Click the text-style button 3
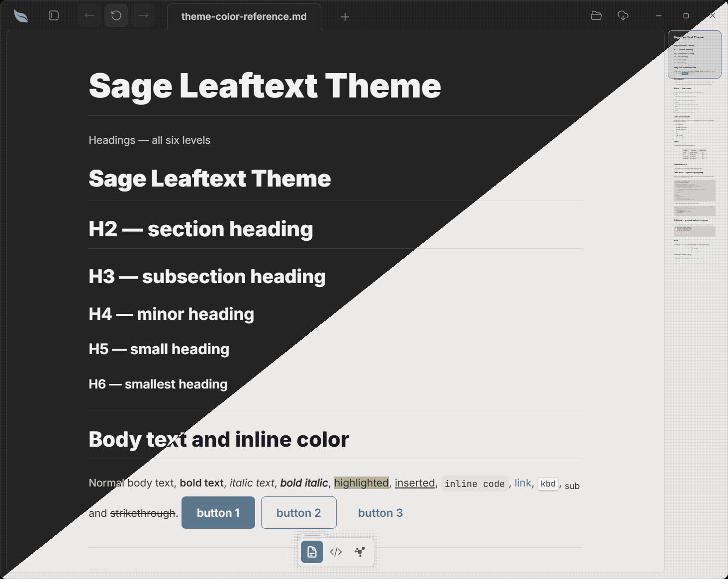 [380, 513]
